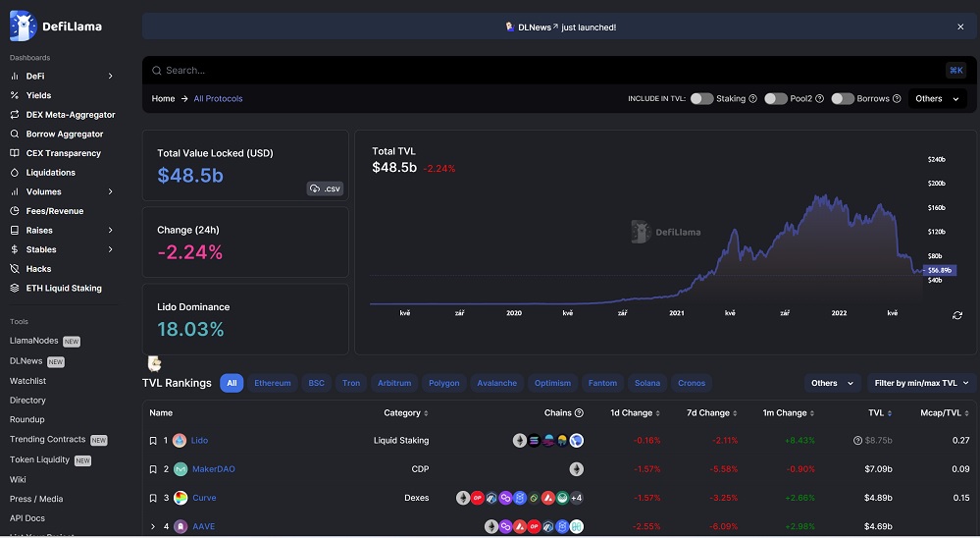Turn on the Pool2 toggle
Viewport: 980px width, 538px height.
coord(775,99)
